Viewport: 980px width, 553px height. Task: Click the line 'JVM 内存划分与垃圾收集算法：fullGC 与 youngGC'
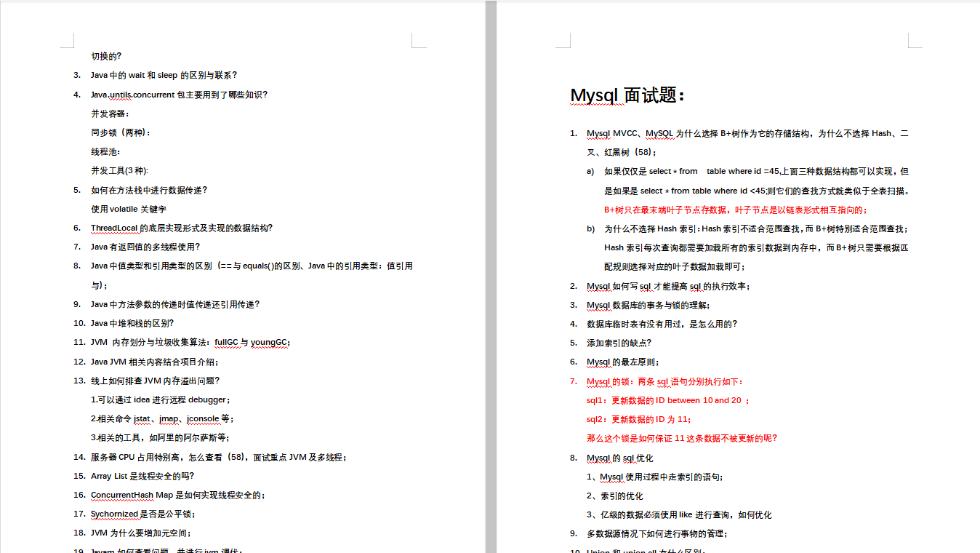(191, 342)
